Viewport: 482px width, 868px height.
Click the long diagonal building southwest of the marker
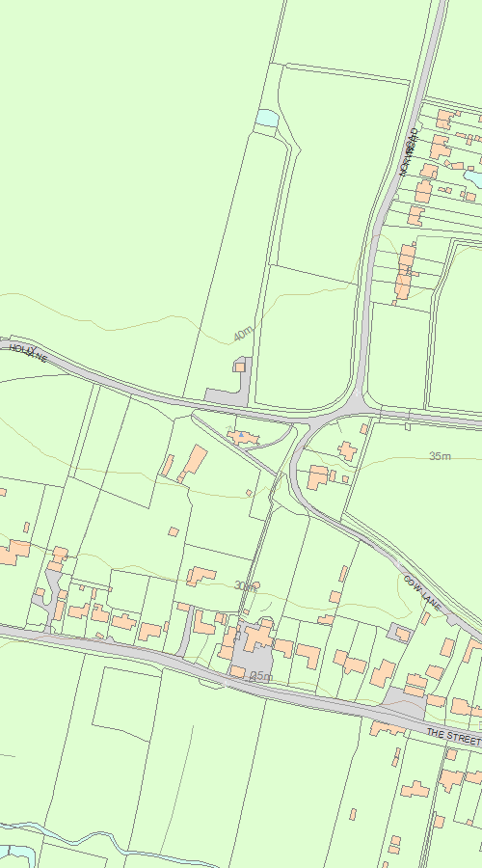pos(193,464)
